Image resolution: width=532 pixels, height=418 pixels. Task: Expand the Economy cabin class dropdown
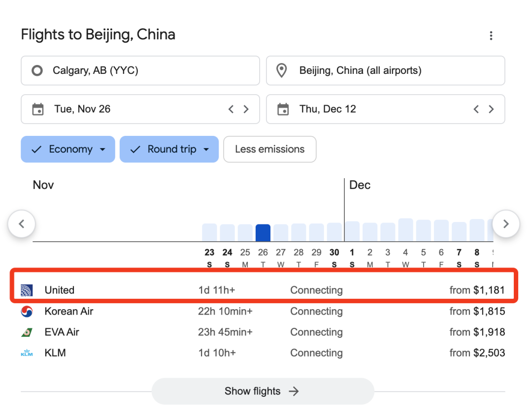coord(68,149)
